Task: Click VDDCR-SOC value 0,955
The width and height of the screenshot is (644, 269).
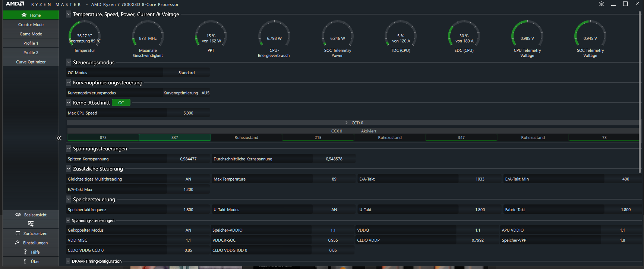Action: [x=333, y=240]
